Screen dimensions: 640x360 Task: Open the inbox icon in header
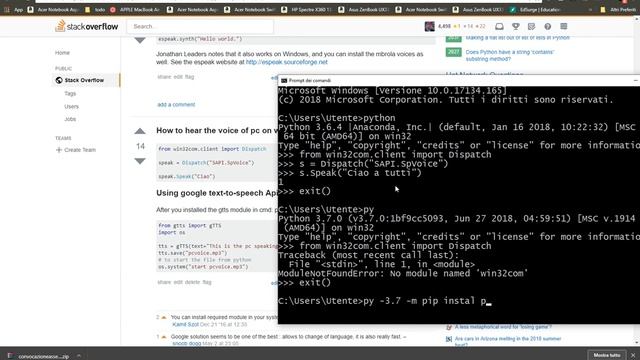point(499,26)
